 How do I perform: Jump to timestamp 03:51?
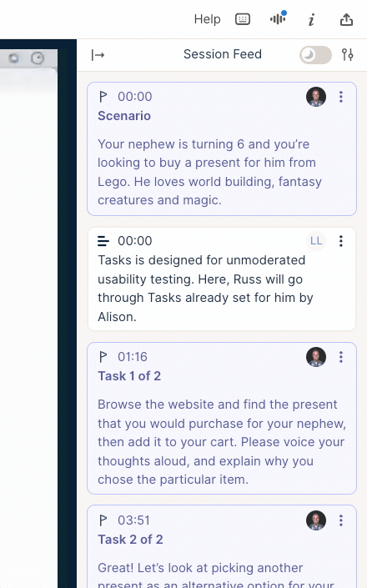[133, 520]
